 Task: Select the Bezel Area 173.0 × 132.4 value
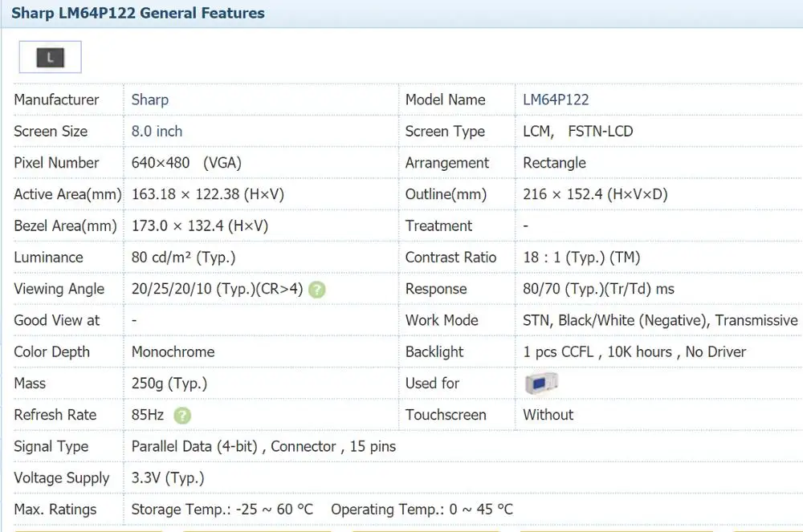pos(200,226)
